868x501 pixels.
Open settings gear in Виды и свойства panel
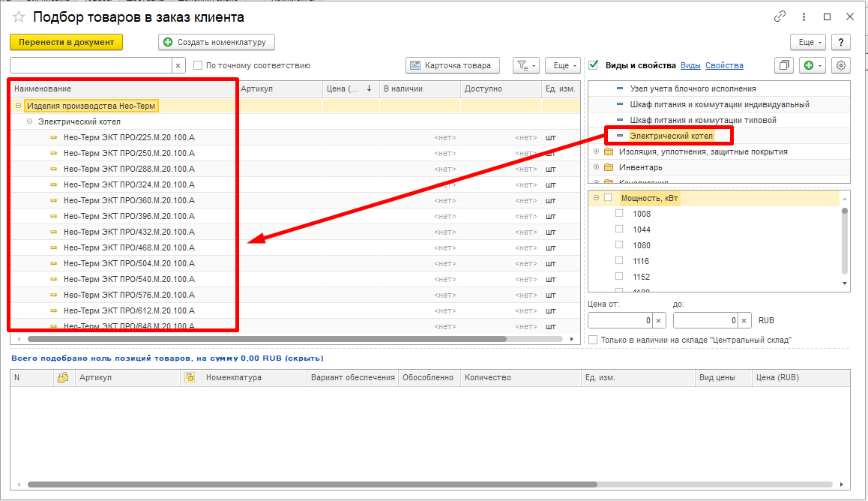pyautogui.click(x=841, y=65)
